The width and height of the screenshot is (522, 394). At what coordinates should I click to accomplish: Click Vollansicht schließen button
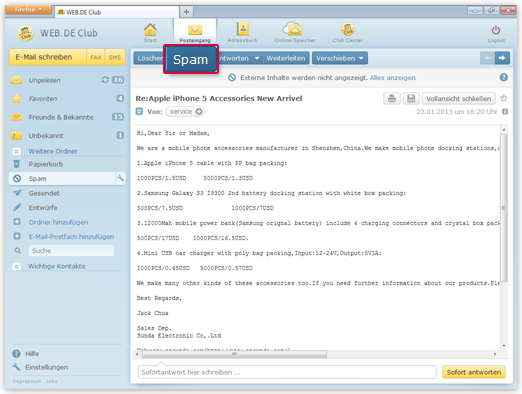tap(458, 99)
